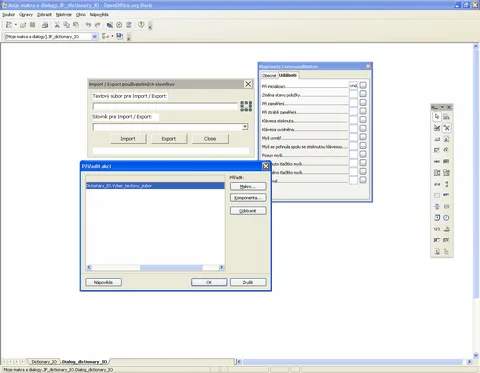The height and width of the screenshot is (373, 480).
Task: Open the Nástroje menu
Action: pyautogui.click(x=64, y=15)
